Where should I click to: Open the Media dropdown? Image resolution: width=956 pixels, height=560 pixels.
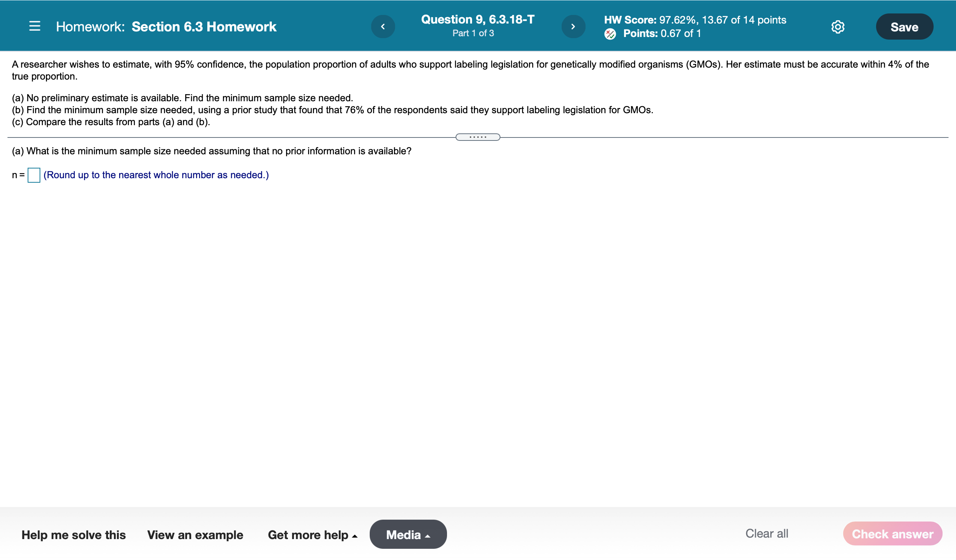pos(408,535)
